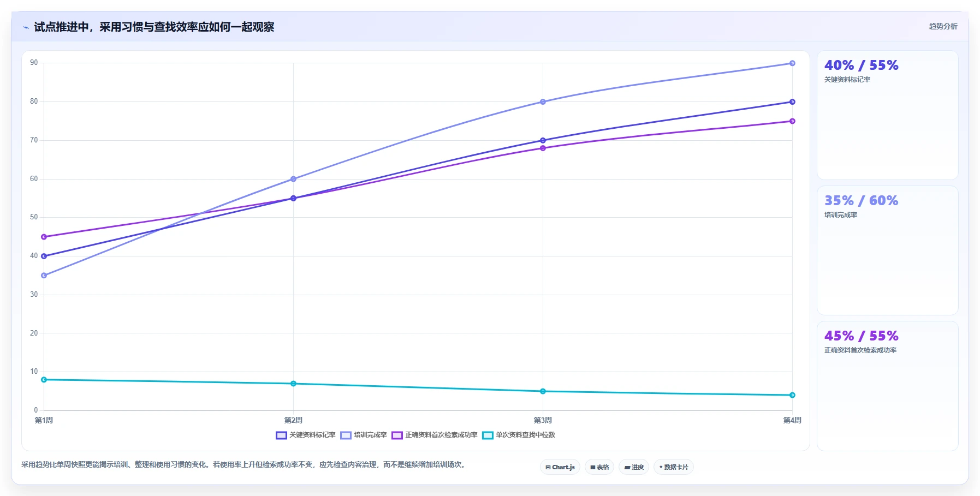Click the chart title about 采用习惯与查找效率
Screen dimensions: 980x496
point(154,27)
